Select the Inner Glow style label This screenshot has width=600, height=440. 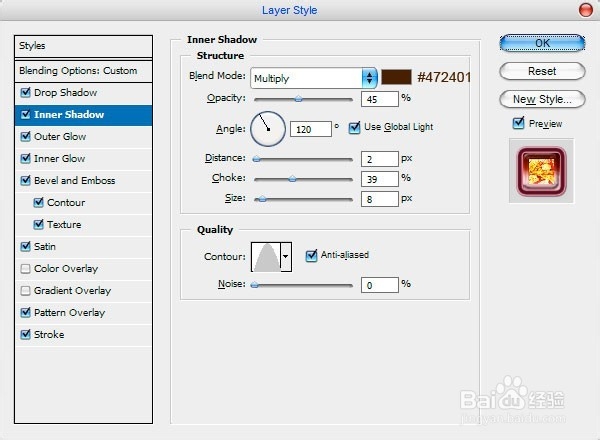(x=60, y=159)
